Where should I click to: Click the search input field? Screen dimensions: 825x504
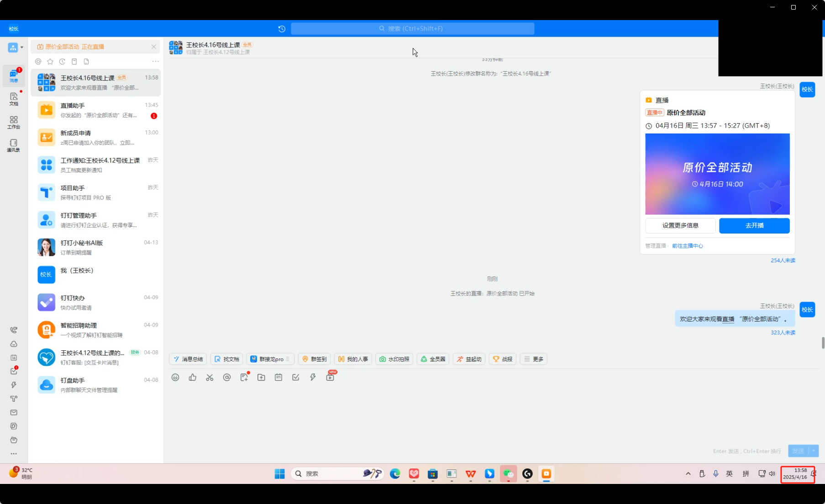(x=412, y=29)
